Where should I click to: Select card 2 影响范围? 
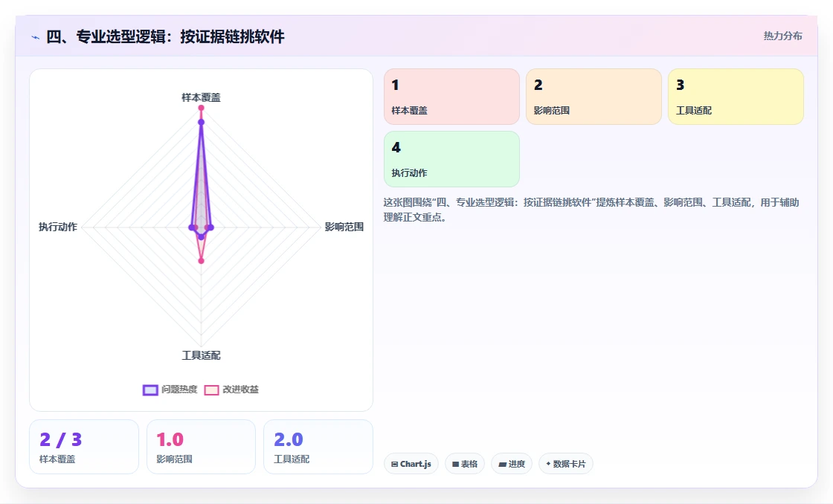click(594, 97)
